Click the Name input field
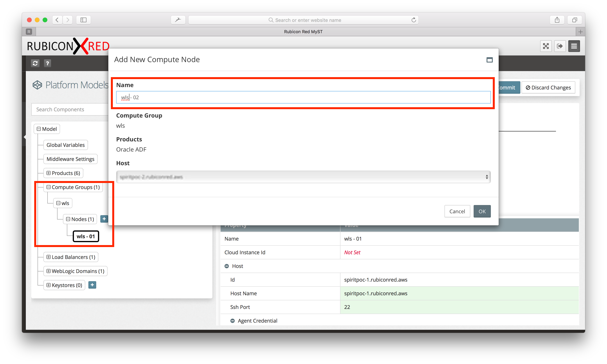The width and height of the screenshot is (607, 364). tap(303, 97)
